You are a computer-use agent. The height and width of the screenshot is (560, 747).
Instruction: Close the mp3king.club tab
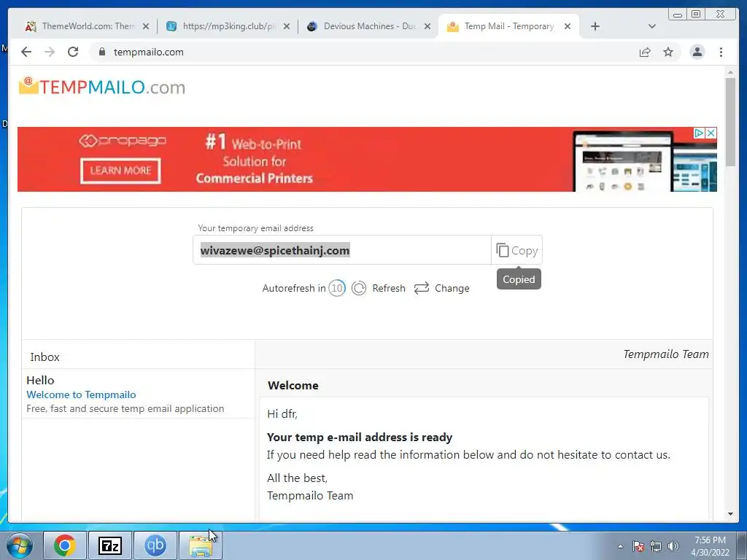286,27
